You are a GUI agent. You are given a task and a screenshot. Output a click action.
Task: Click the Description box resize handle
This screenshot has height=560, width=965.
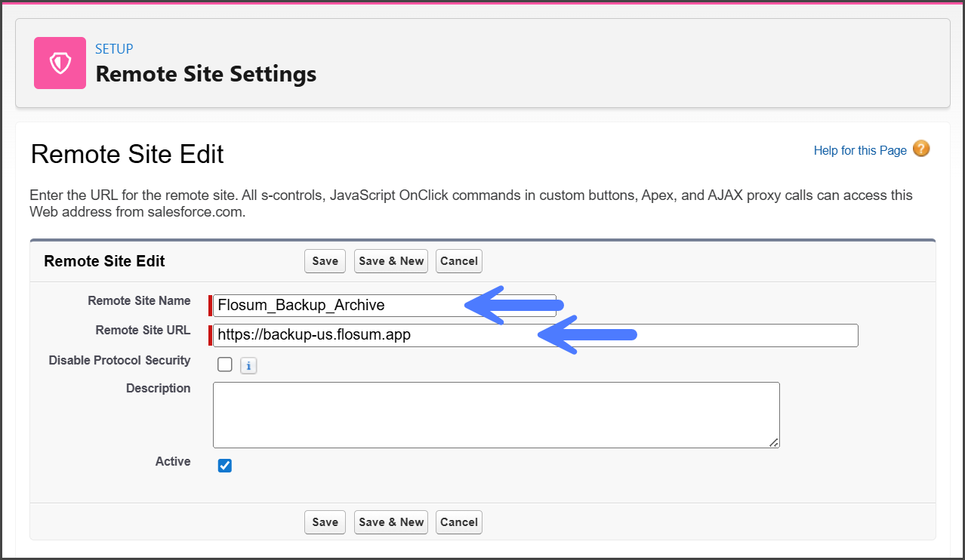pyautogui.click(x=774, y=443)
